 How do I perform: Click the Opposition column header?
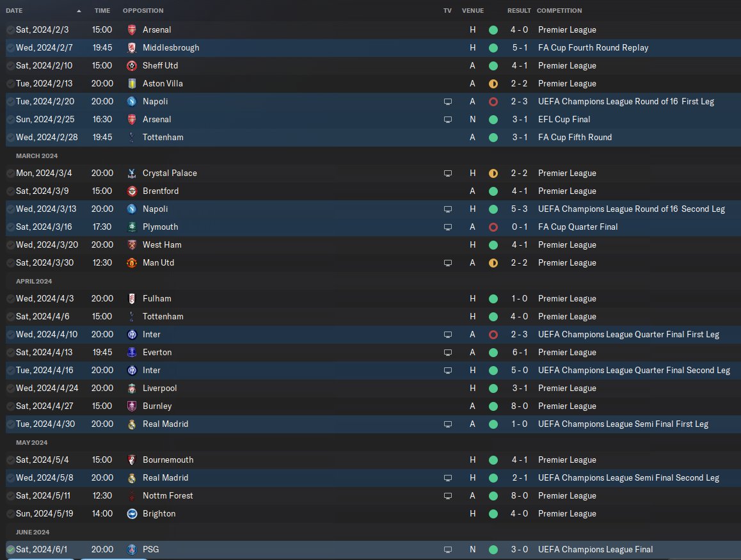tap(143, 10)
